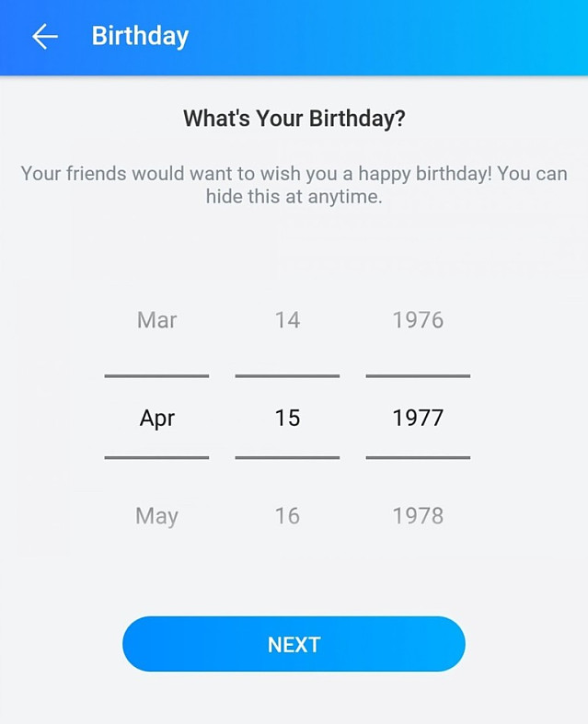The image size is (588, 724).
Task: Click the Birthday header title
Action: coord(140,37)
